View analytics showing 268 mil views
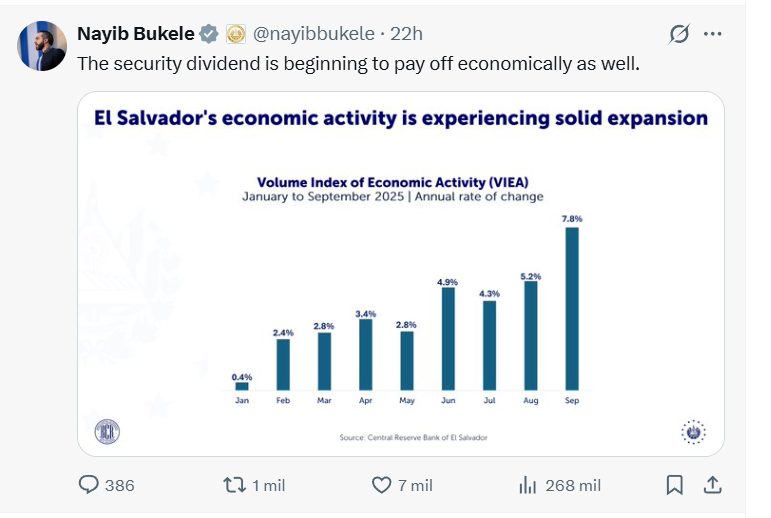Screen dimensions: 771x518 click(528, 485)
